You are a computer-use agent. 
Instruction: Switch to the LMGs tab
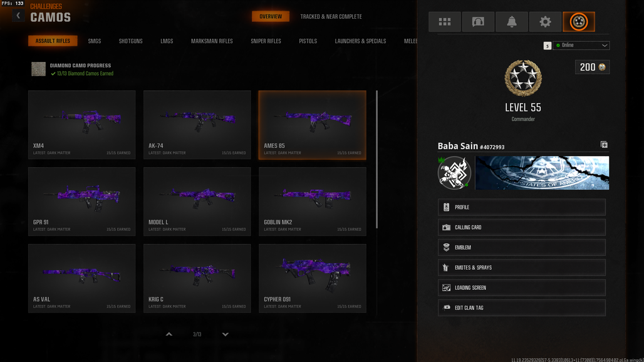pyautogui.click(x=167, y=41)
